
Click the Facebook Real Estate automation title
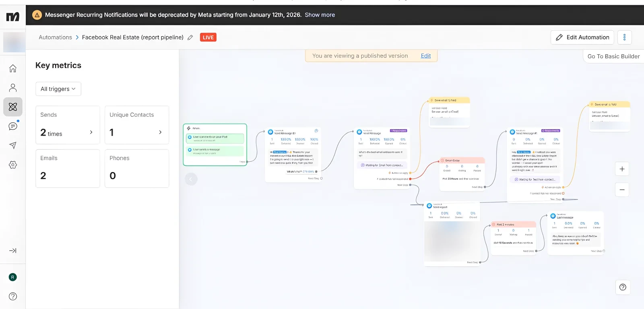point(133,37)
